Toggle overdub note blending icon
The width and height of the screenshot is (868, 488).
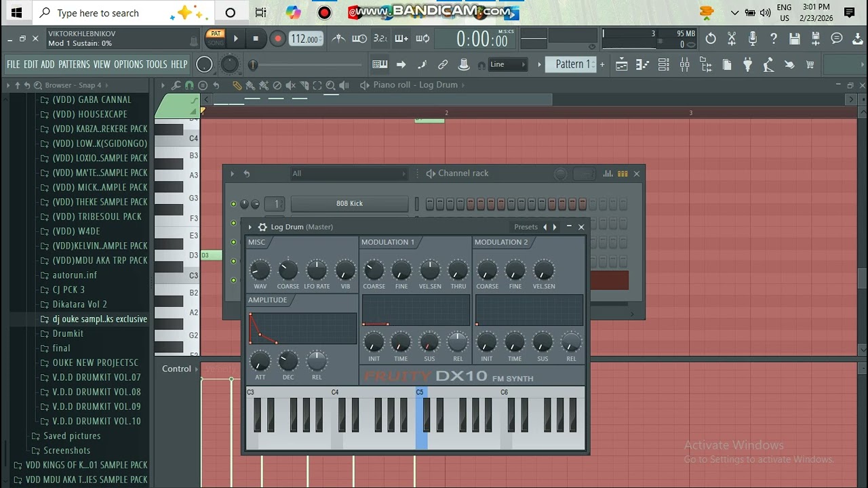[x=401, y=39]
